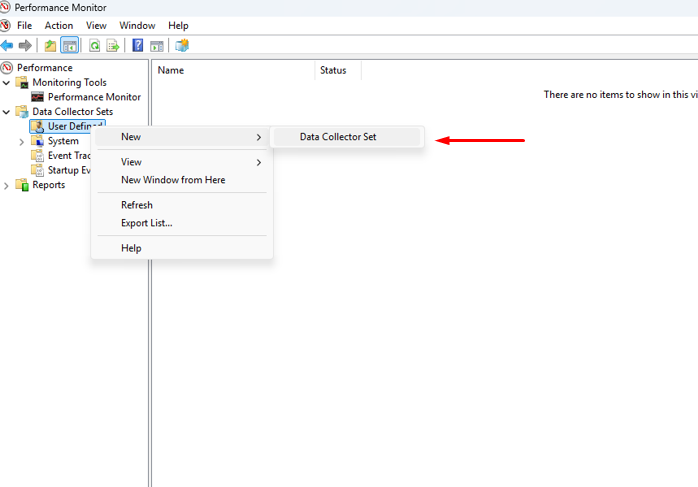Toggle the Show/Hide Console Tree icon
698x487 pixels.
click(69, 45)
